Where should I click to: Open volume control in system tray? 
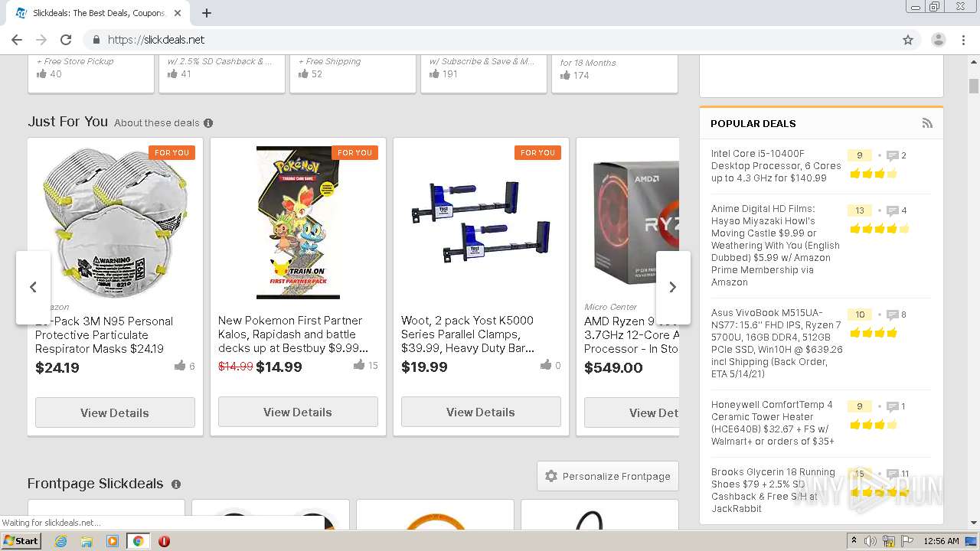(x=871, y=541)
